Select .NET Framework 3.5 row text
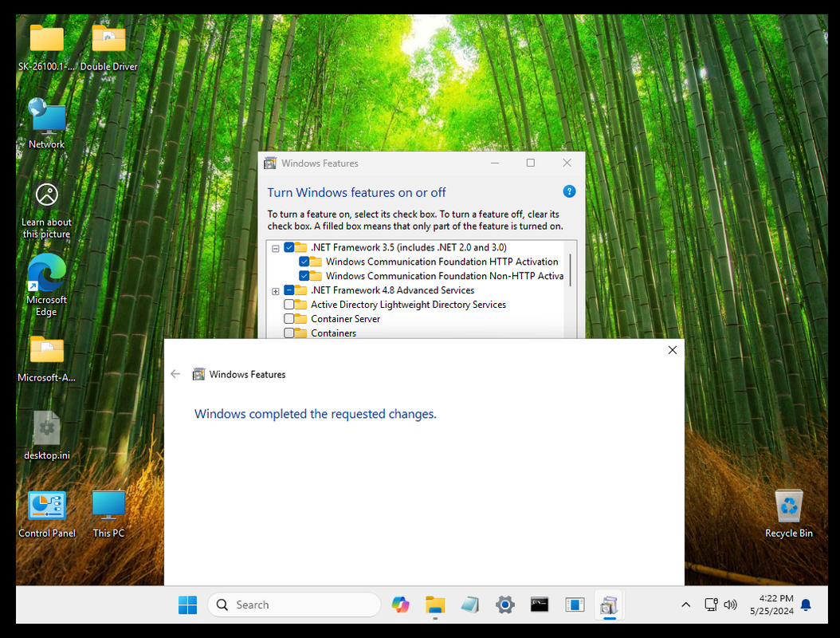The width and height of the screenshot is (840, 638). (409, 247)
